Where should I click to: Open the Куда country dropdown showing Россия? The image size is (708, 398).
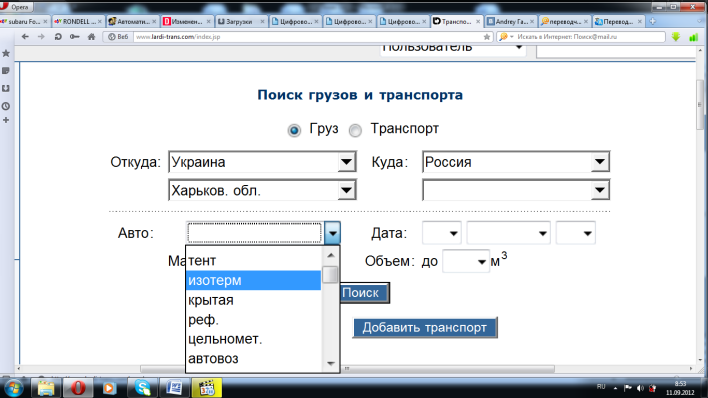pos(516,162)
